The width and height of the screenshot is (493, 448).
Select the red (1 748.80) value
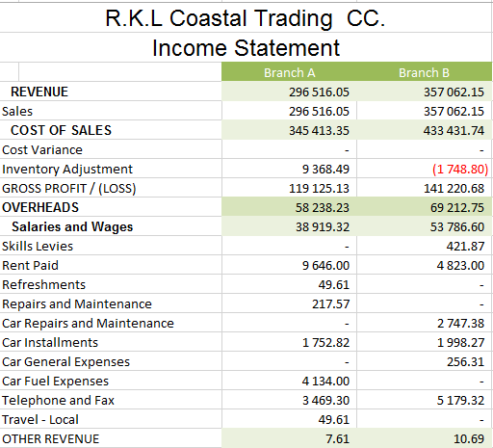point(460,170)
